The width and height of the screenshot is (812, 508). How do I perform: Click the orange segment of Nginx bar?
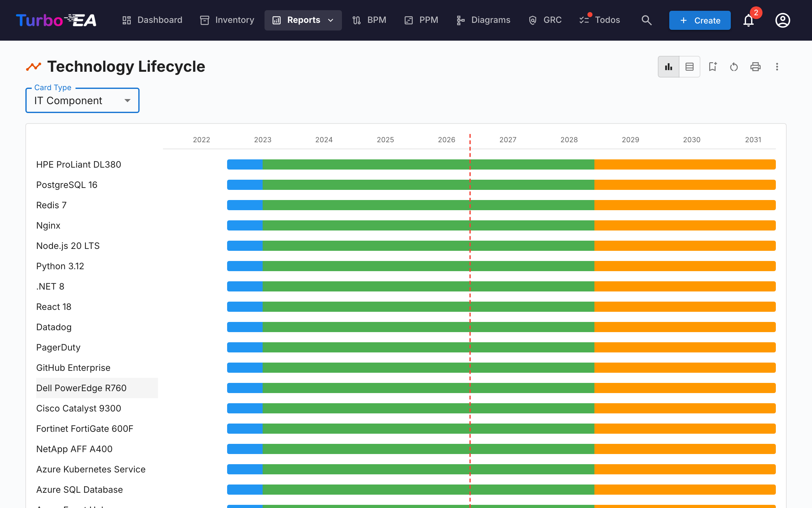[x=685, y=225]
